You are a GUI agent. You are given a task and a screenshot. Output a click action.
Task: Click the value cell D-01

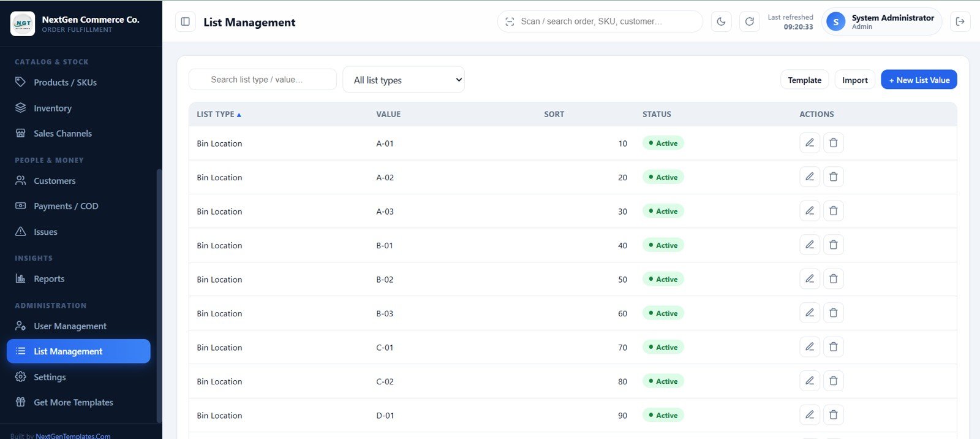(x=385, y=416)
